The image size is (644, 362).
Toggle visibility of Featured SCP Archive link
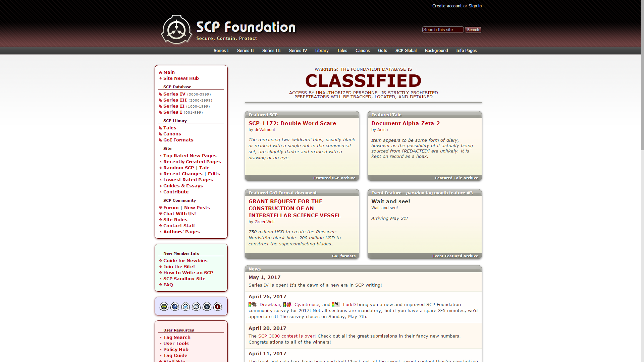[334, 178]
